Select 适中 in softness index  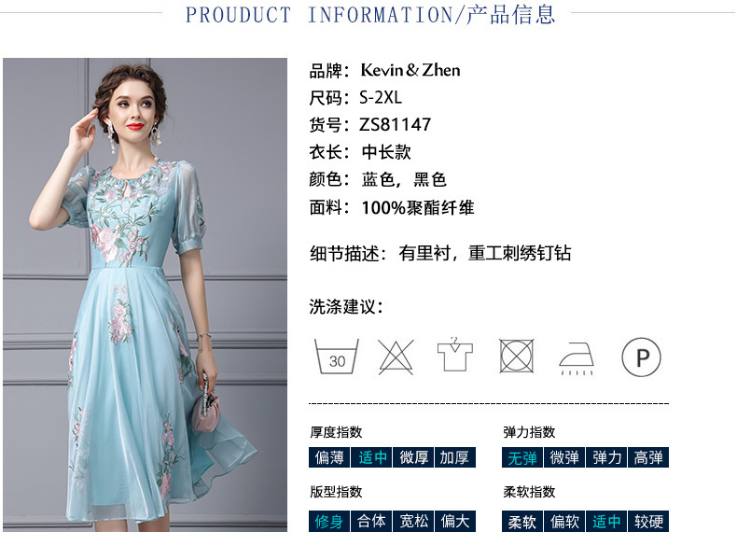[606, 521]
